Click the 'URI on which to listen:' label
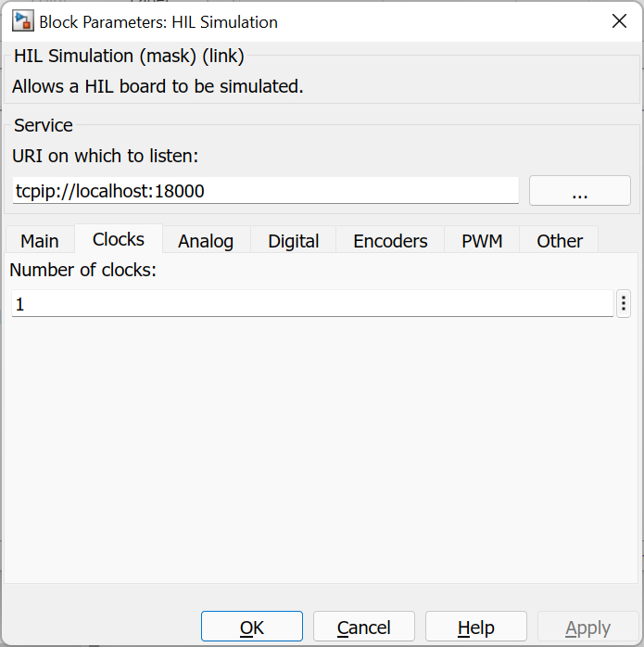Screen dimensions: 644x647 point(105,156)
